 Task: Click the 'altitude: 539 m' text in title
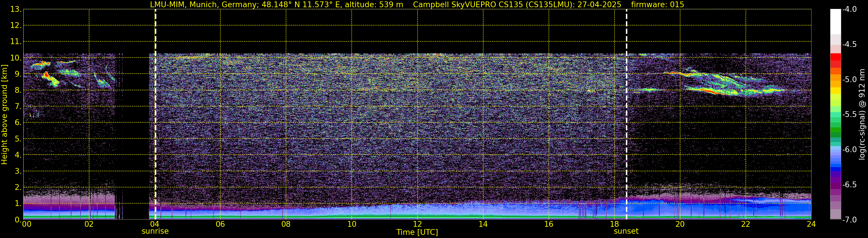point(374,4)
